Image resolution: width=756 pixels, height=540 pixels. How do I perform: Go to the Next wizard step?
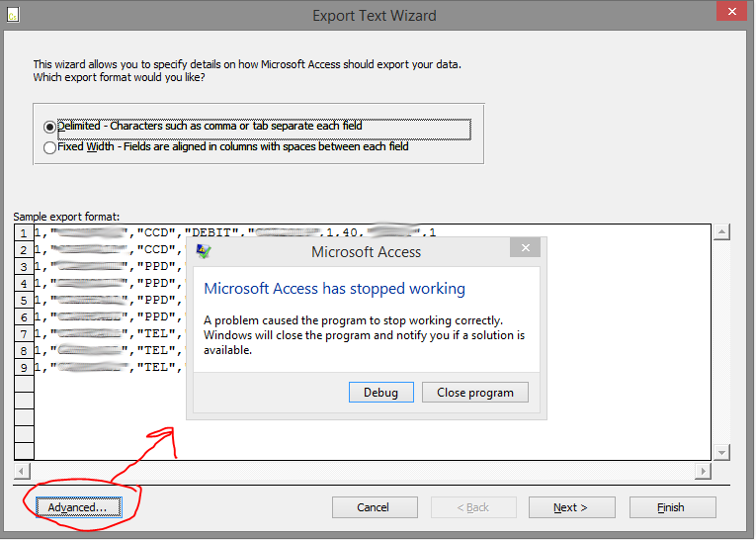pyautogui.click(x=571, y=507)
